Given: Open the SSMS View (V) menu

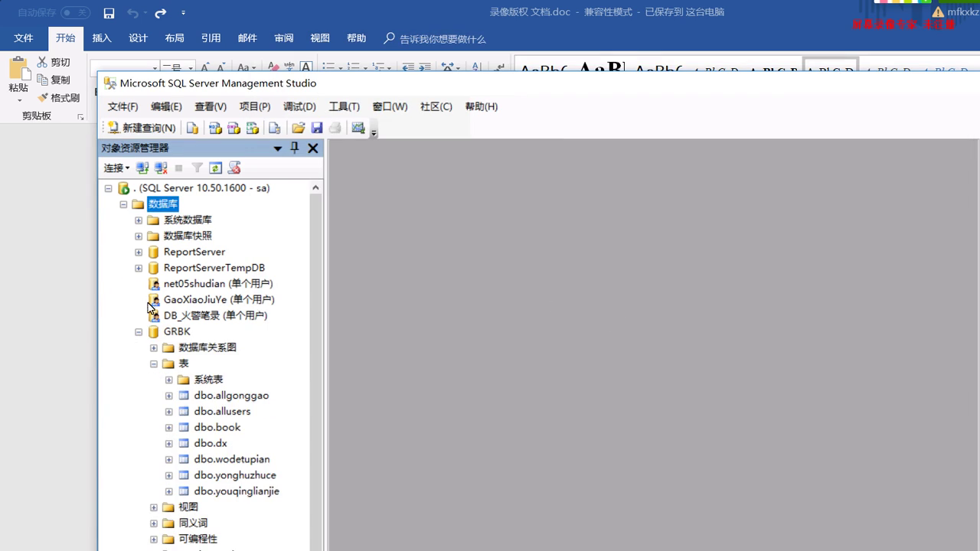Looking at the screenshot, I should pos(211,106).
